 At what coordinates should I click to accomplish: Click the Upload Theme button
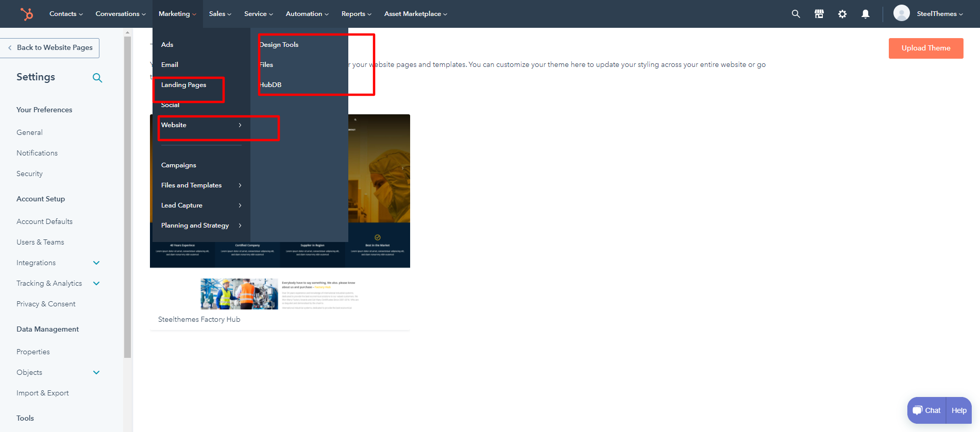[925, 48]
